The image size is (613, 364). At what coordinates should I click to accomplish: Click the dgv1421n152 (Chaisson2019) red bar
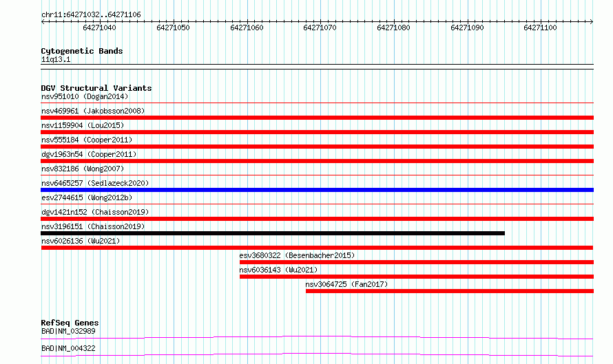[317, 219]
